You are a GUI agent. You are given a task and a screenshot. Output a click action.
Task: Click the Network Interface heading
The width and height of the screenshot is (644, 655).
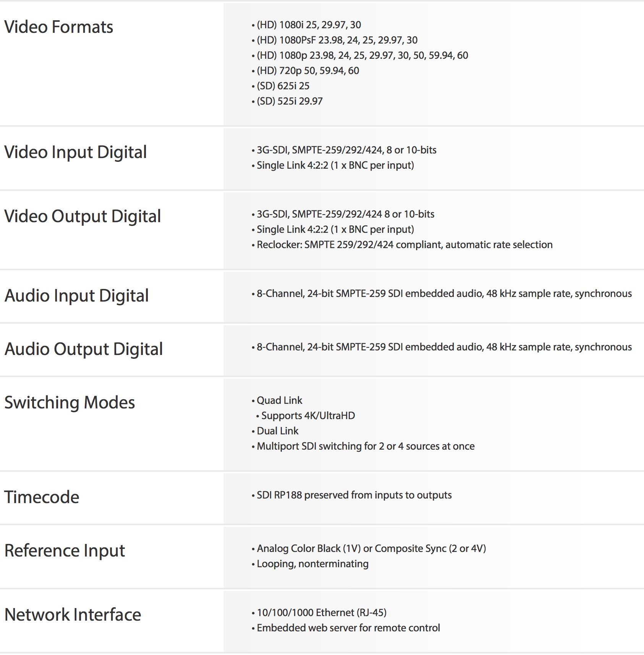(73, 615)
